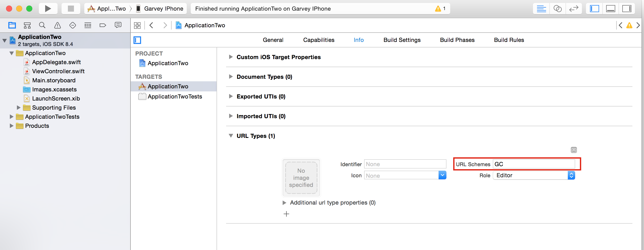Open LaunchScreen.xib
This screenshot has width=644, height=250.
click(56, 98)
